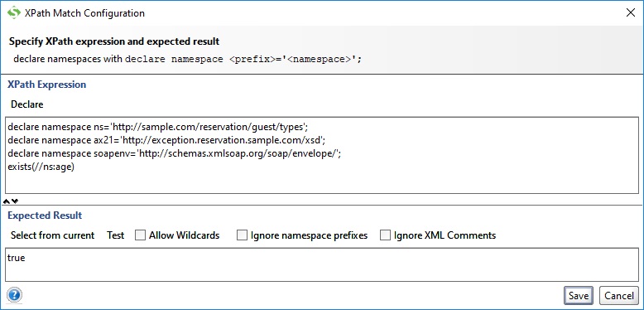Click the ns namespace declaration line
Viewport: 644px width, 310px height.
(158, 126)
